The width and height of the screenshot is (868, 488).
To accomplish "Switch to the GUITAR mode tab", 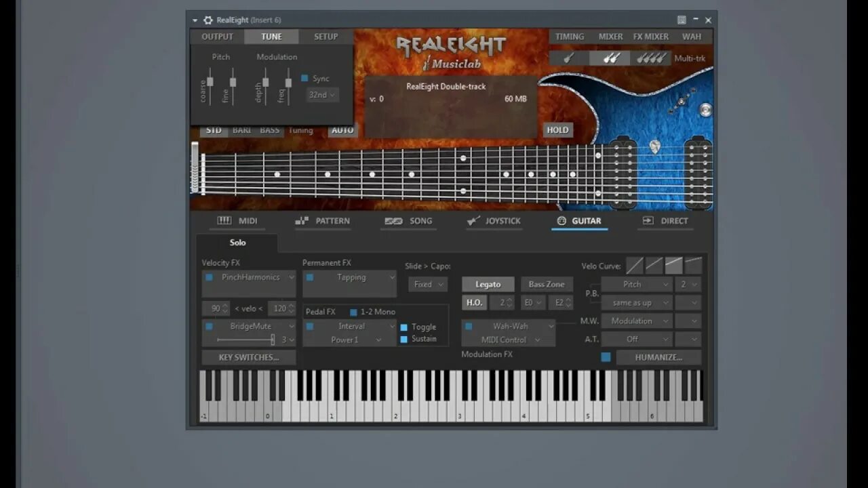I will (x=579, y=221).
